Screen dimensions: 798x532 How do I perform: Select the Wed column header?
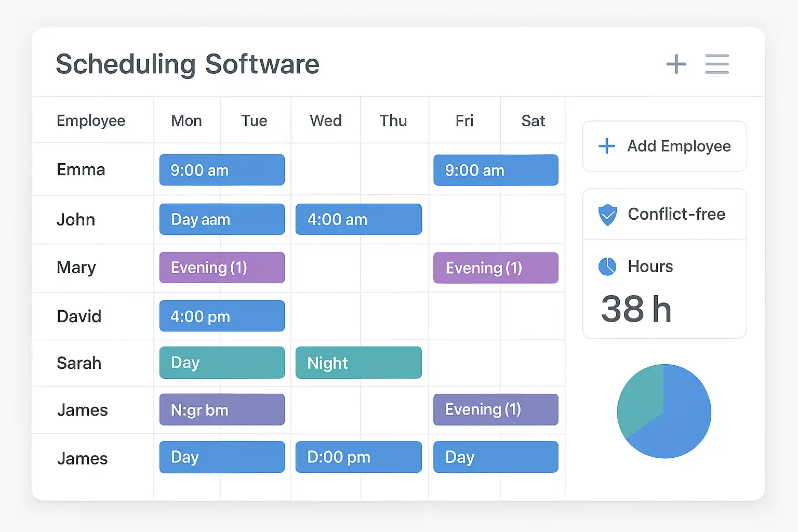click(326, 121)
